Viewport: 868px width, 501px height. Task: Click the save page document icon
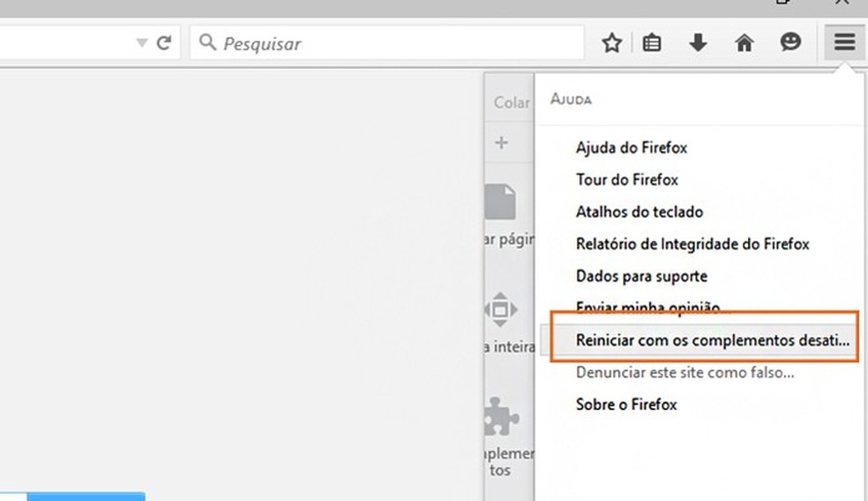[500, 202]
